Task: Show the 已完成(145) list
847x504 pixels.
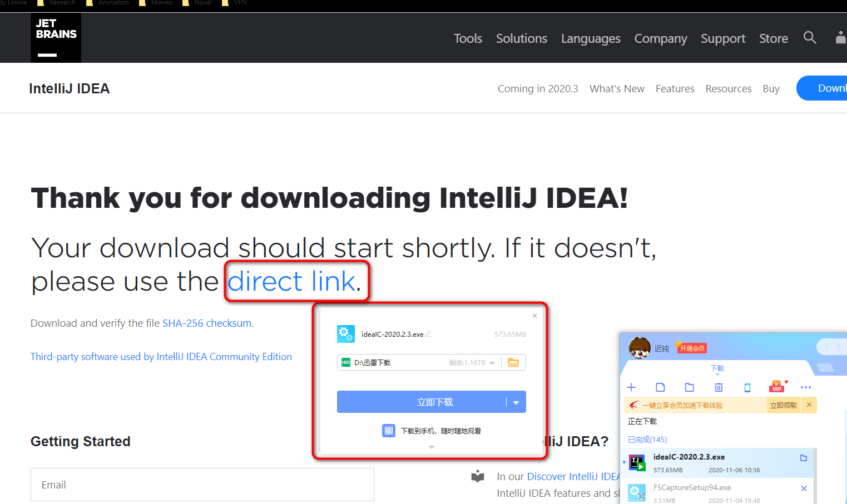Action: (647, 439)
